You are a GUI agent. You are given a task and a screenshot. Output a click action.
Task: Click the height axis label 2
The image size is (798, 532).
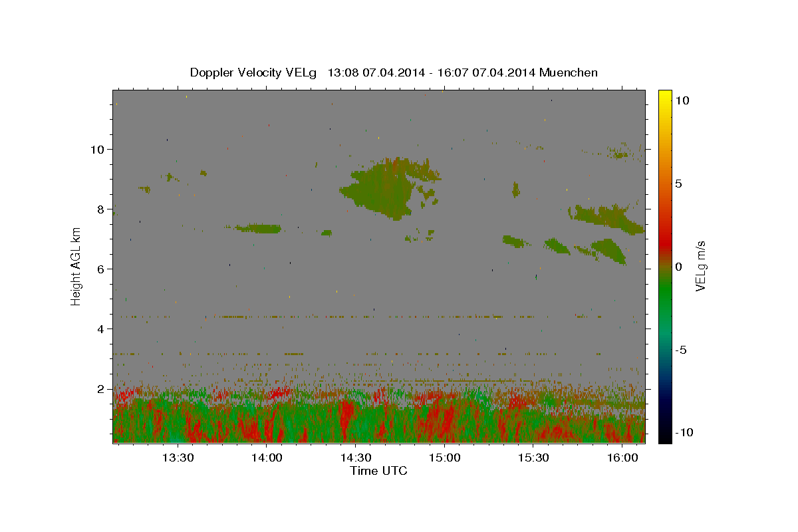(102, 389)
